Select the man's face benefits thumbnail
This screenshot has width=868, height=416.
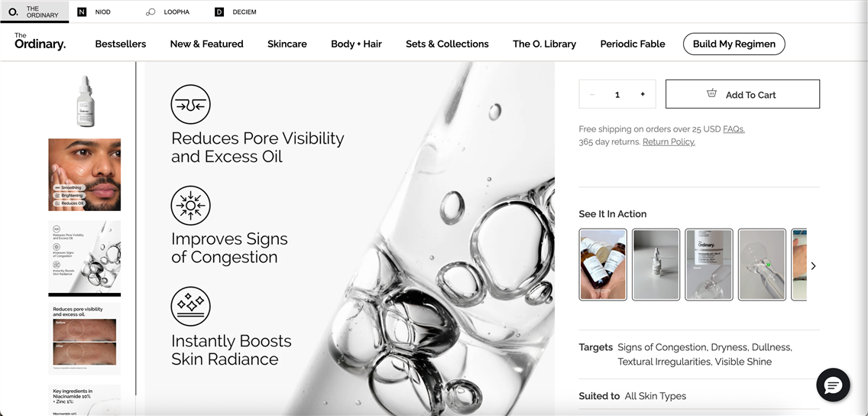pyautogui.click(x=85, y=174)
